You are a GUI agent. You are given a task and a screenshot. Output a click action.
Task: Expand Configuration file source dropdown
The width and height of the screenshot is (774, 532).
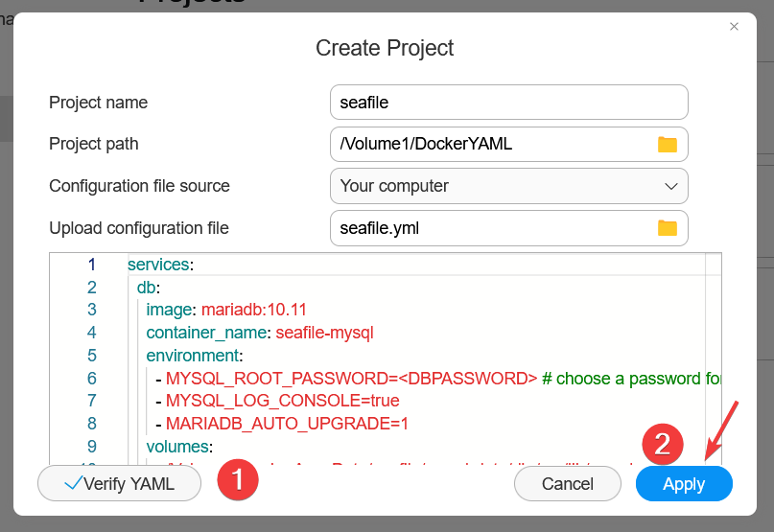pyautogui.click(x=669, y=186)
